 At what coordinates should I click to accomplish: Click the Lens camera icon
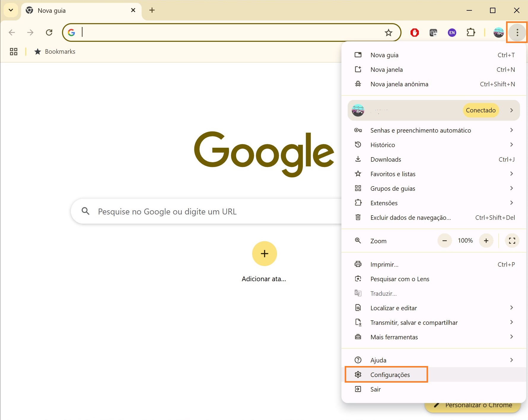point(358,279)
